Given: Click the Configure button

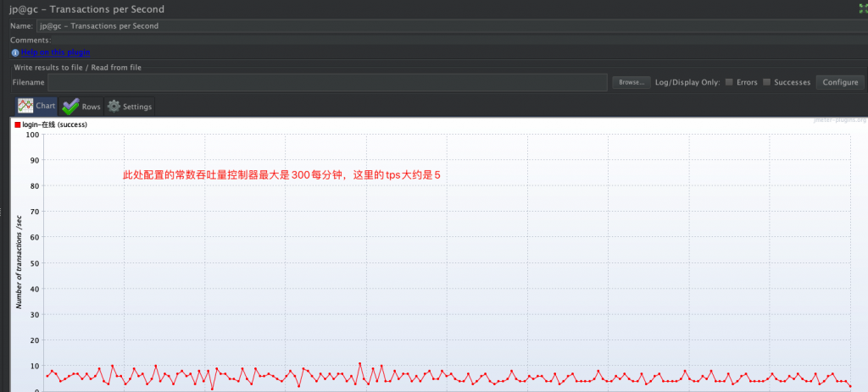Looking at the screenshot, I should 840,82.
